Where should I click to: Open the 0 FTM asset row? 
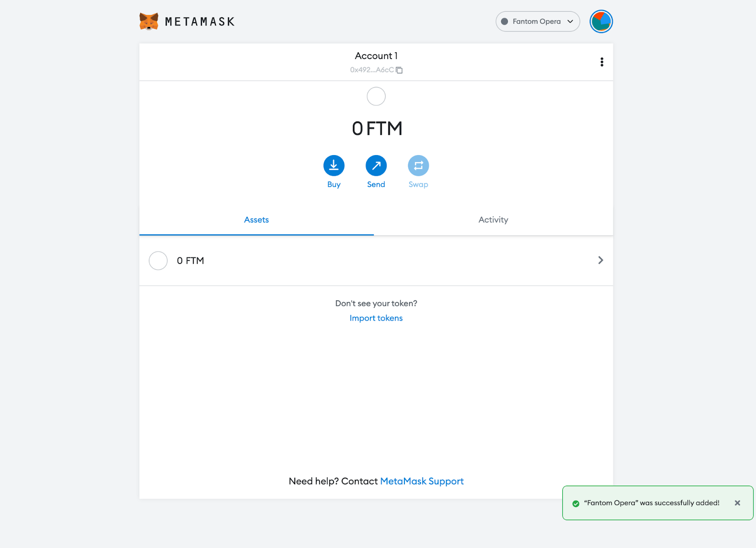tap(376, 261)
